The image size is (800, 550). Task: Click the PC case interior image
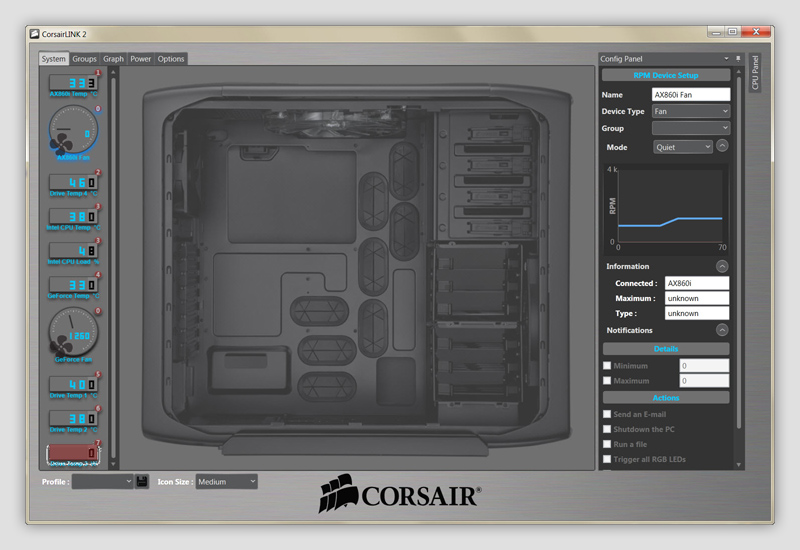tap(357, 268)
